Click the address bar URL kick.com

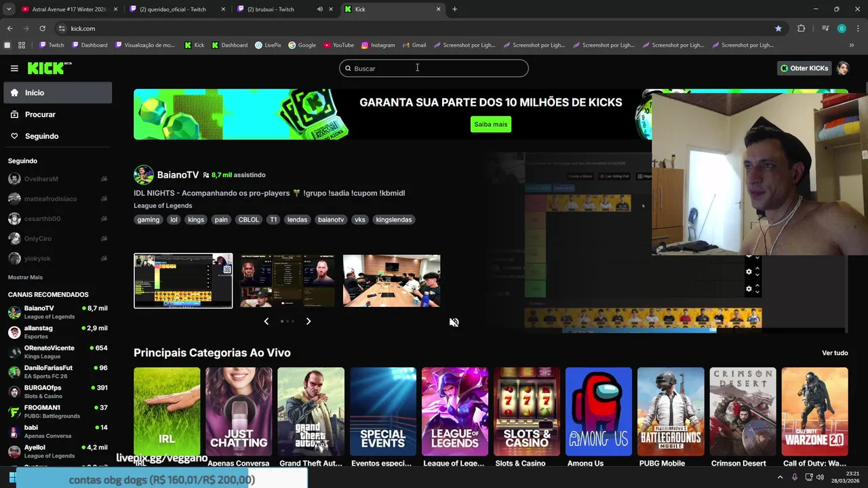(83, 28)
